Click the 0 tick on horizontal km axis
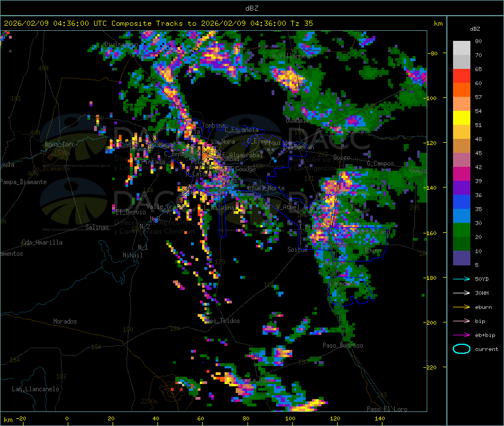504x426 pixels. (67, 418)
